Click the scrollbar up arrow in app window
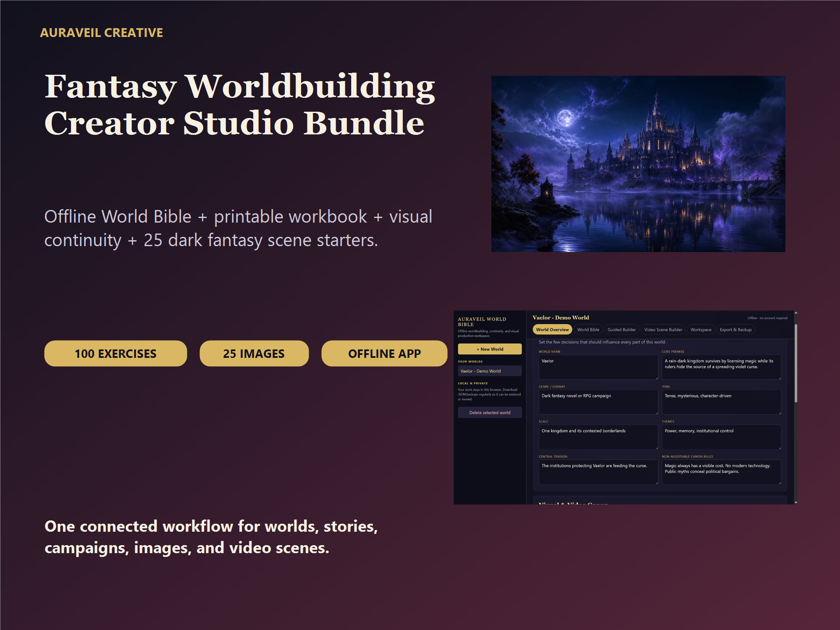 click(x=795, y=313)
